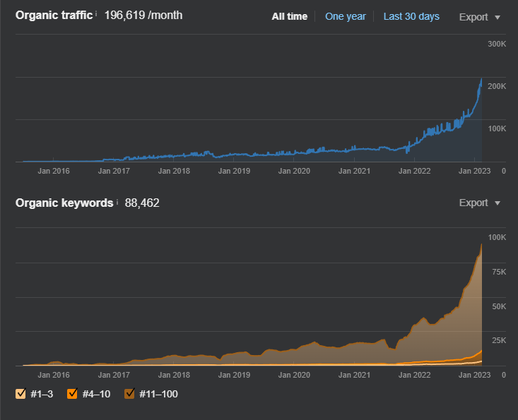The height and width of the screenshot is (420, 518).
Task: Click the info icon beside Organic keywords
Action: (x=117, y=201)
